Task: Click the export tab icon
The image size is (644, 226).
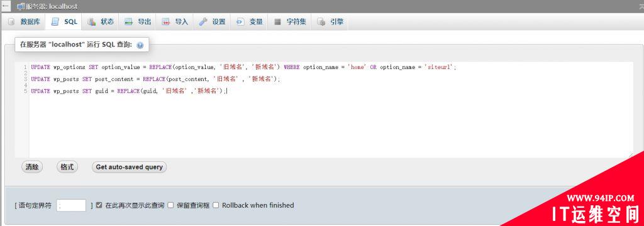Action: pyautogui.click(x=128, y=22)
